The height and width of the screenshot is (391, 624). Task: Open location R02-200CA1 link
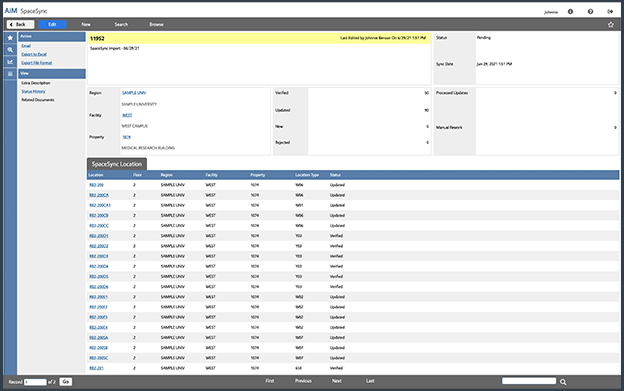(x=100, y=205)
